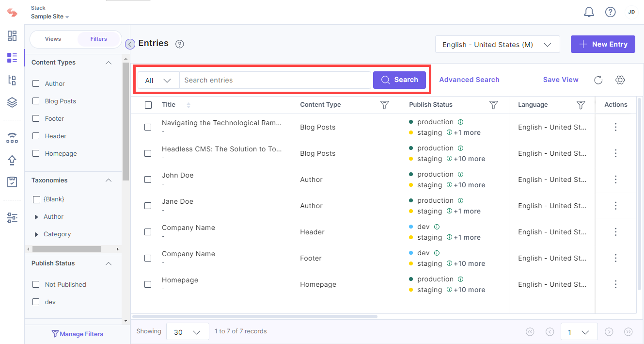Image resolution: width=644 pixels, height=344 pixels.
Task: Go to the next page arrow
Action: (609, 332)
